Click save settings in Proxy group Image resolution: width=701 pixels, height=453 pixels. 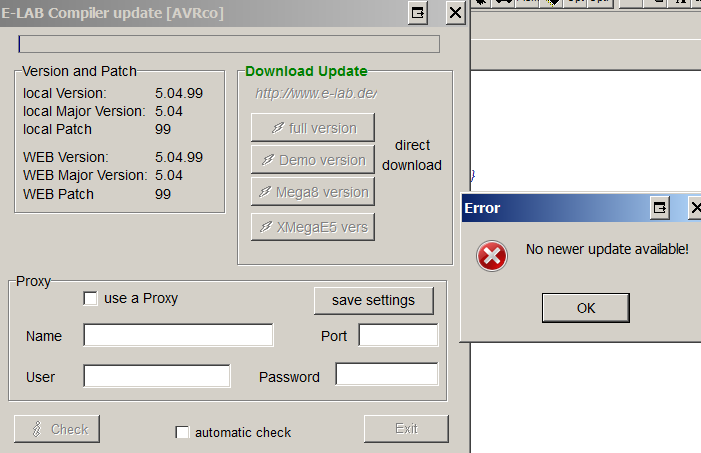coord(374,301)
